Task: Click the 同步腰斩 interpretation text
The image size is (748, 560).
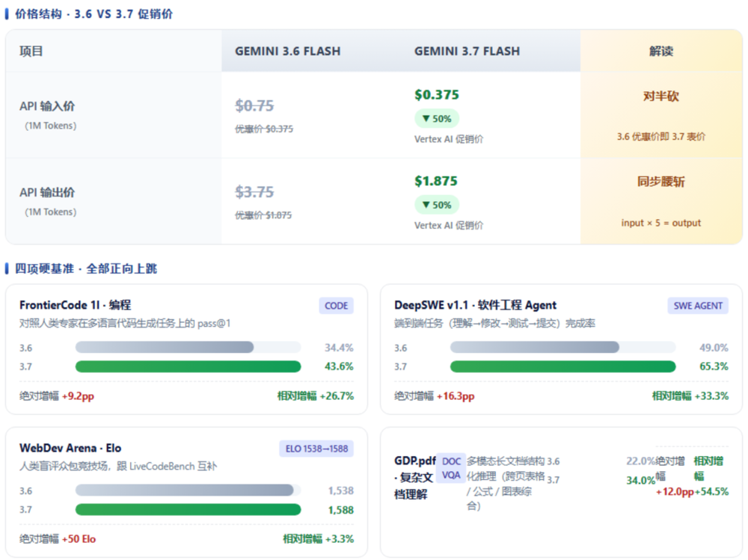Action: 661,181
